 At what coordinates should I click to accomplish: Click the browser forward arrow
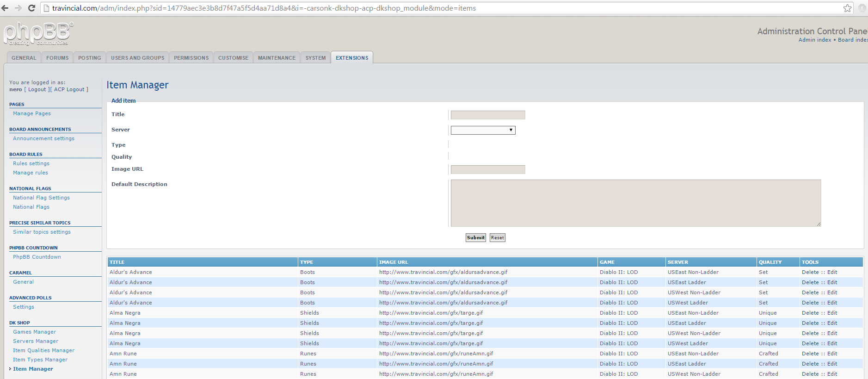18,8
